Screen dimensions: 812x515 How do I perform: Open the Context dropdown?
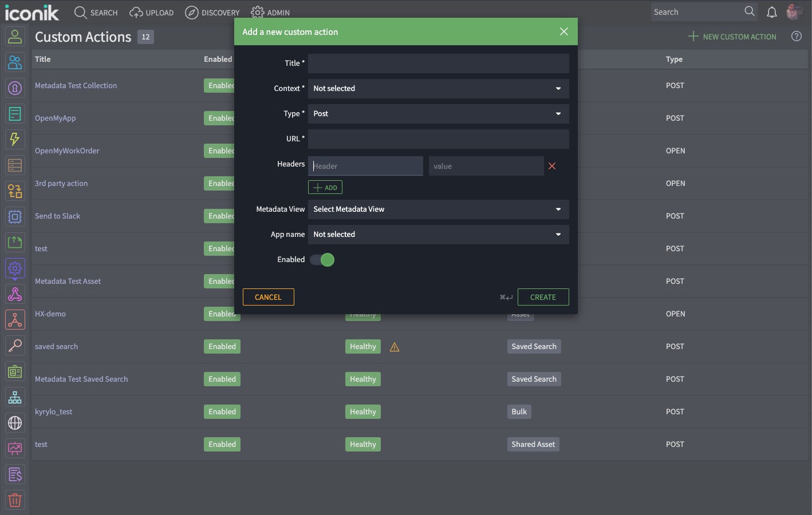(x=438, y=89)
